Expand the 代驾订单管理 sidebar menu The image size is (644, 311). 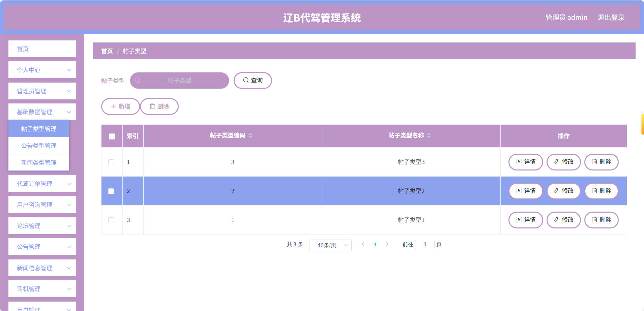[42, 184]
